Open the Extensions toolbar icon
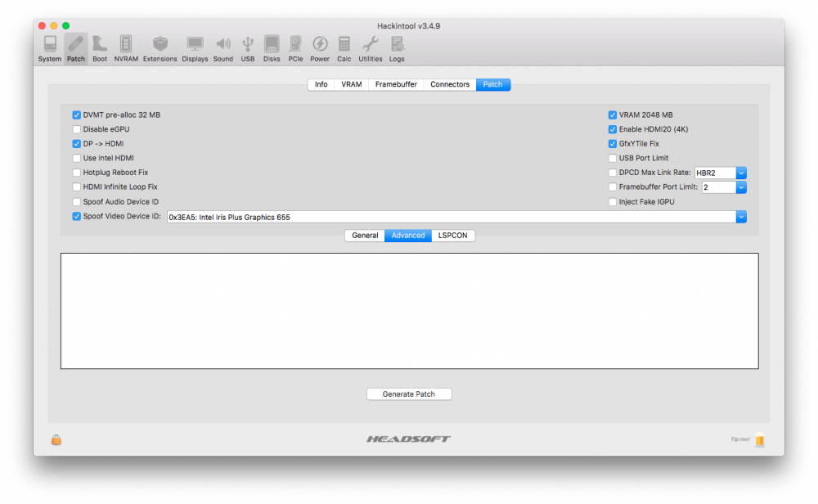 tap(160, 49)
